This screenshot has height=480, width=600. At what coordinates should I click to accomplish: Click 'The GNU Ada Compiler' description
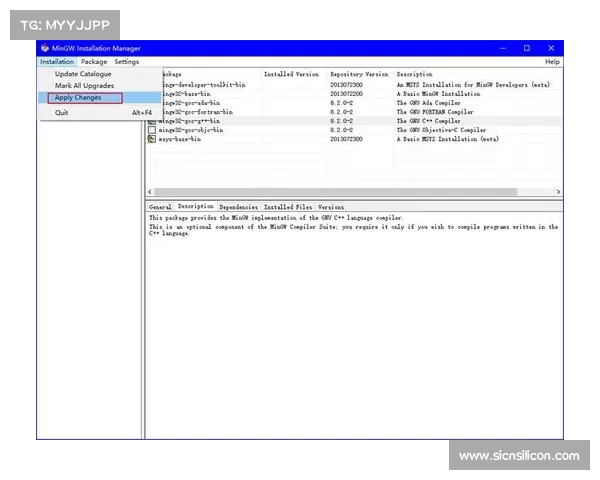coord(429,103)
